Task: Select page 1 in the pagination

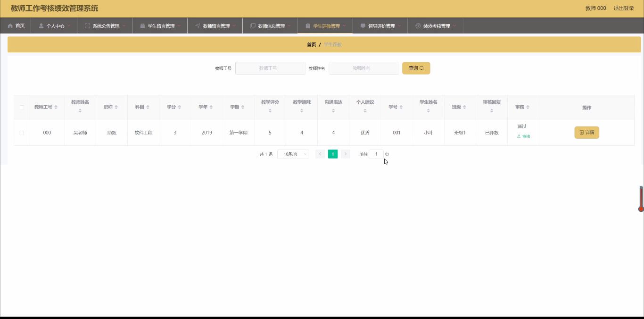Action: 333,154
